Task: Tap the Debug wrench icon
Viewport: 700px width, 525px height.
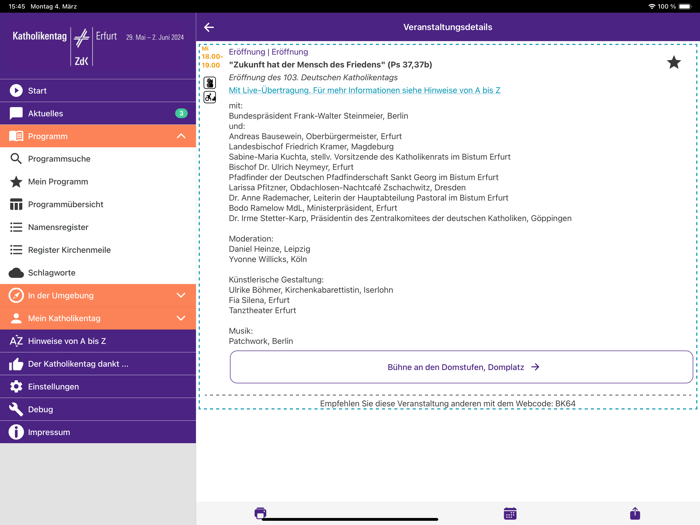Action: (16, 409)
